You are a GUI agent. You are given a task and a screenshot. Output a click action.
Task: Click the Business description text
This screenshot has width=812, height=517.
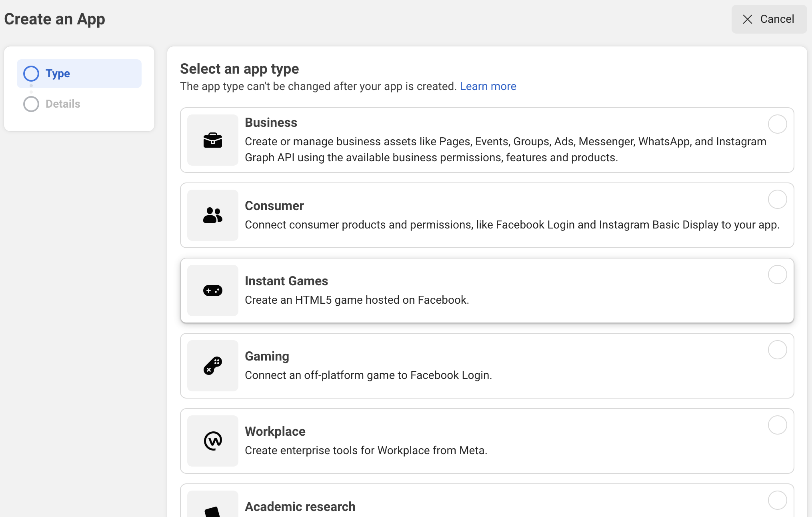506,150
